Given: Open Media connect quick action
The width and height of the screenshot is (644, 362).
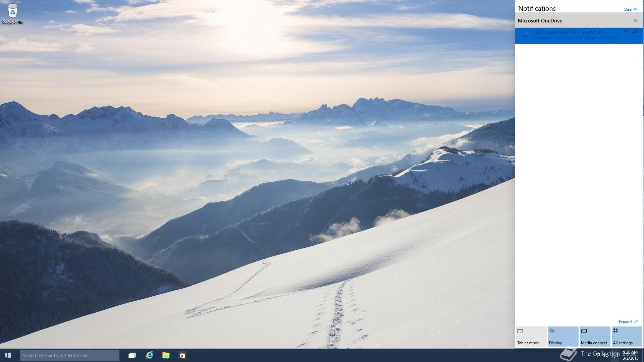Looking at the screenshot, I should point(595,337).
